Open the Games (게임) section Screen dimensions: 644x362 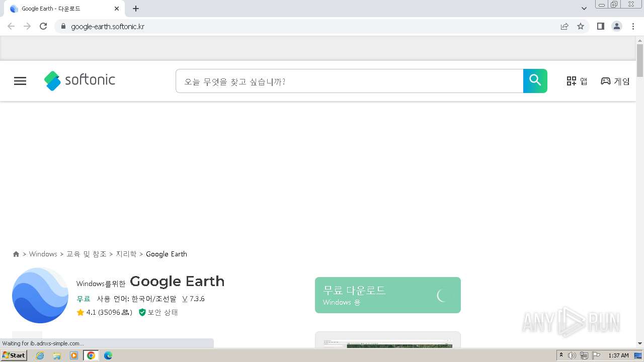tap(615, 81)
